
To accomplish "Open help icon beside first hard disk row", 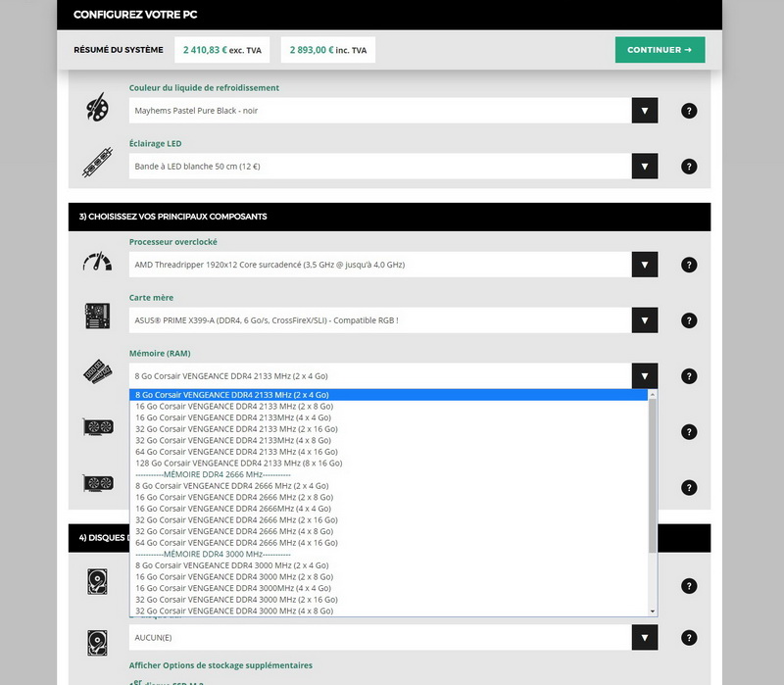I will (x=689, y=586).
